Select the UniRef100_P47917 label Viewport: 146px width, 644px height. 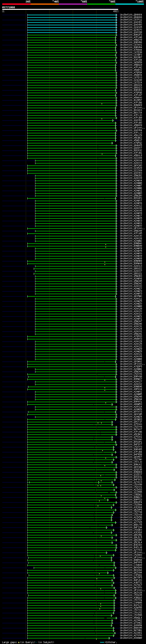(131, 585)
